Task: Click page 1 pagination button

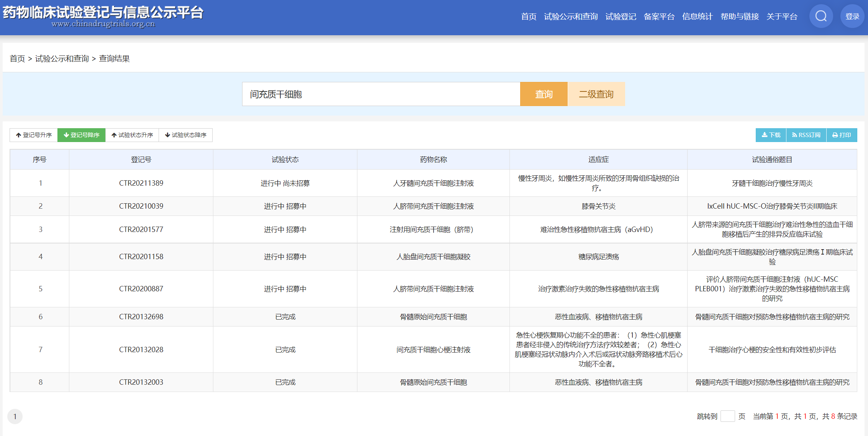Action: tap(15, 416)
